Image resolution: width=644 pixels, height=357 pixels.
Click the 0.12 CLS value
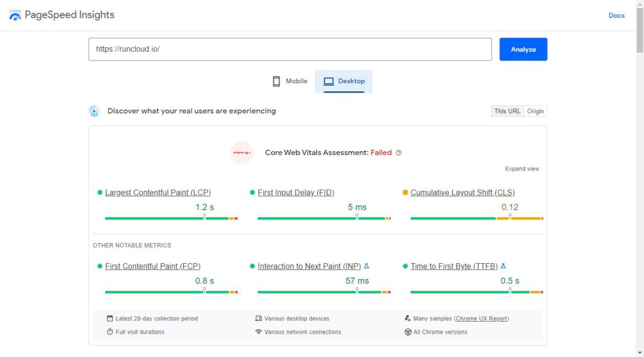click(509, 207)
